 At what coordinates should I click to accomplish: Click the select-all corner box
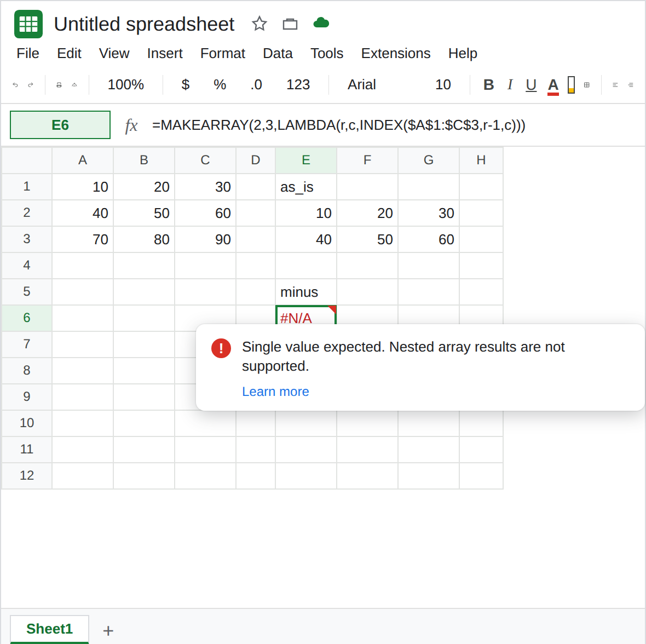27,160
